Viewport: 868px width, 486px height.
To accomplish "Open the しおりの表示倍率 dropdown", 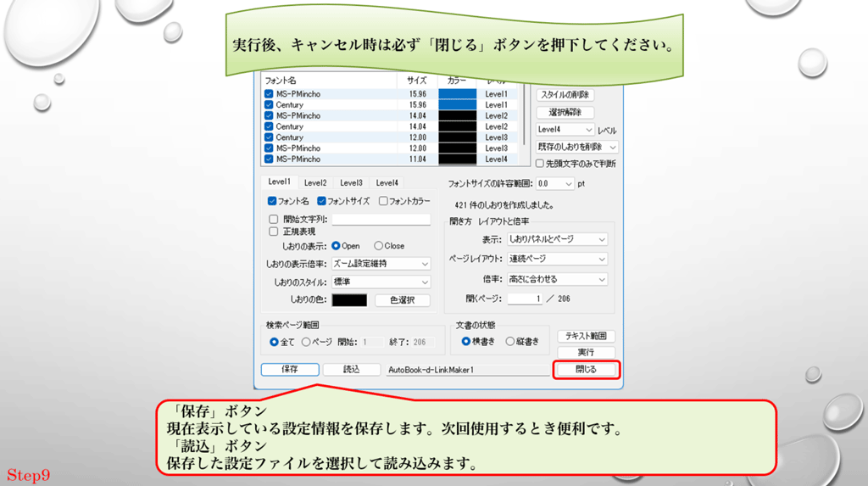I will tap(380, 264).
